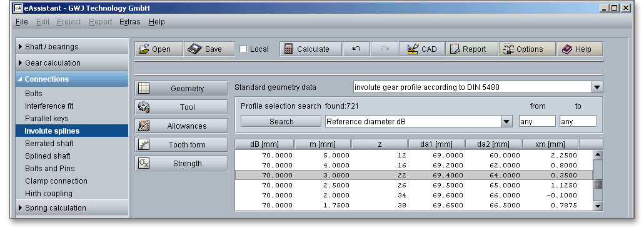The height and width of the screenshot is (228, 644).
Task: Click the 'from' value input field
Action: 537,121
